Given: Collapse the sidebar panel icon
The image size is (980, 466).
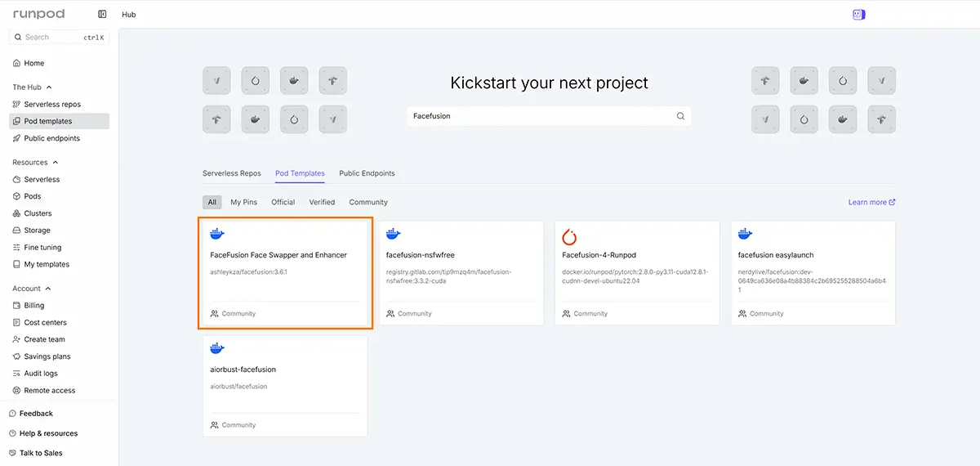Looking at the screenshot, I should pos(102,14).
